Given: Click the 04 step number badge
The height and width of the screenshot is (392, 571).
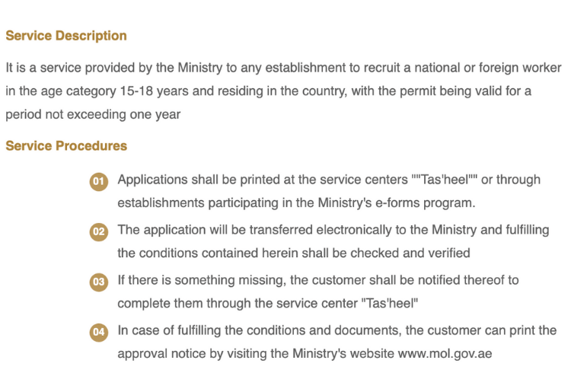Looking at the screenshot, I should click(x=99, y=333).
